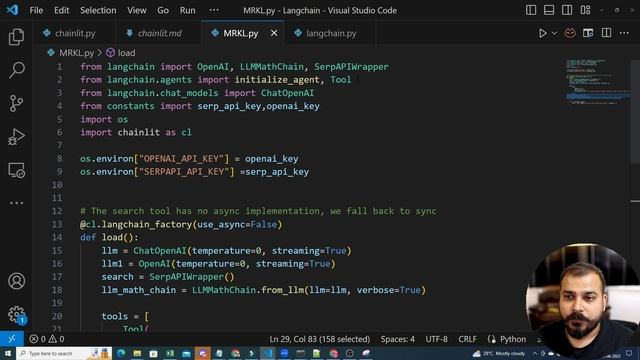Click VS Code logo in title bar
Screen dimensions: 640x360
pyautogui.click(x=12, y=10)
